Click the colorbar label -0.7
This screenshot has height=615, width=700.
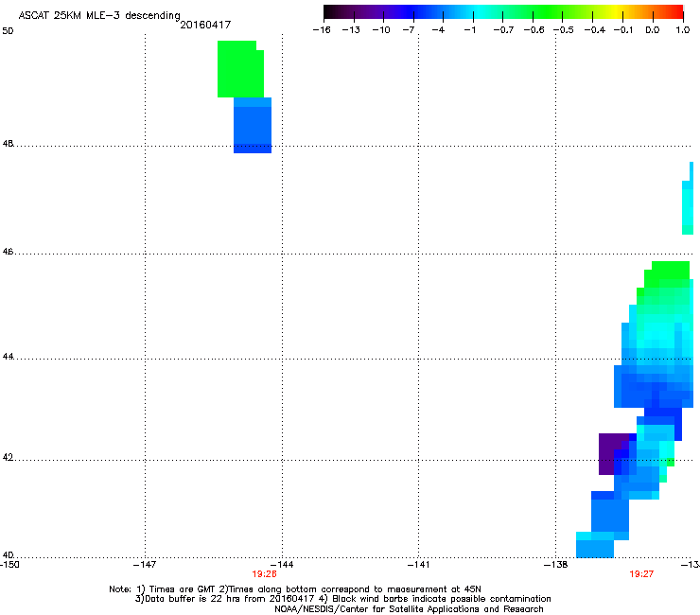pos(503,30)
